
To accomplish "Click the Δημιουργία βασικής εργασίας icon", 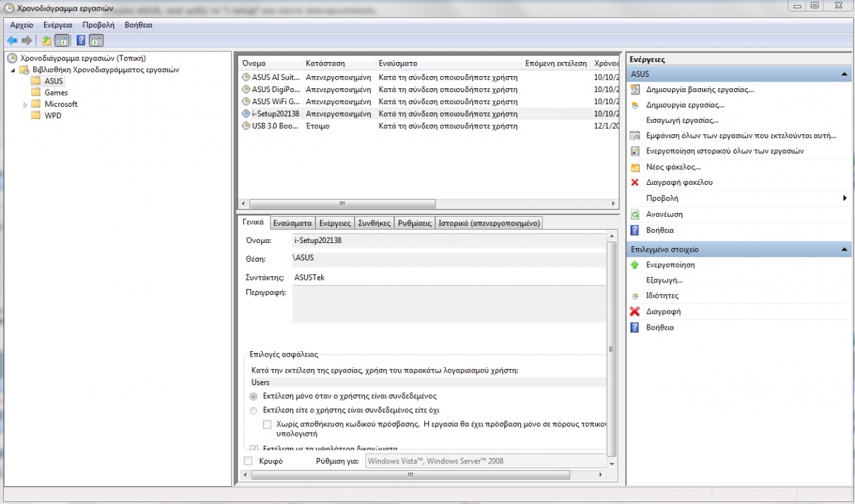I will (635, 89).
